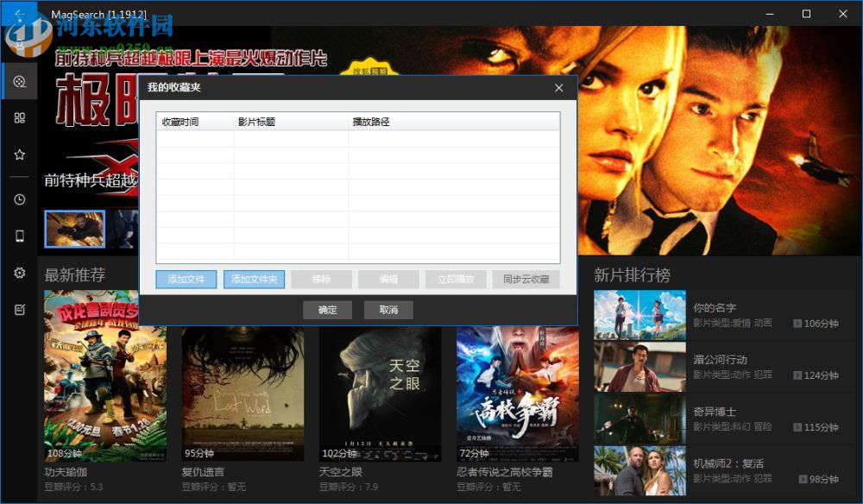Image resolution: width=863 pixels, height=504 pixels.
Task: Open the apps grid icon in sidebar
Action: 19,117
